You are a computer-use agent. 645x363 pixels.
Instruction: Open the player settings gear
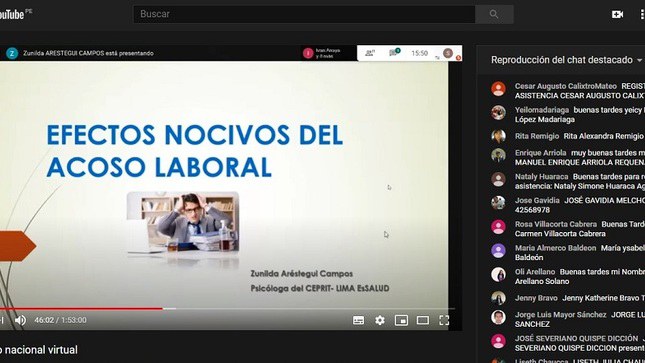(x=380, y=320)
